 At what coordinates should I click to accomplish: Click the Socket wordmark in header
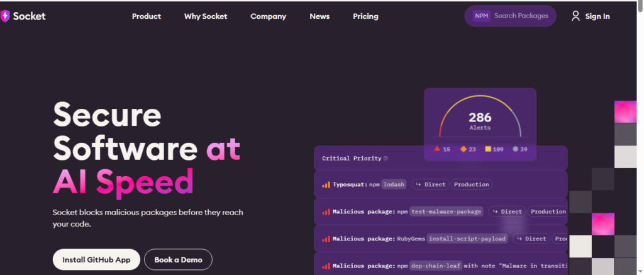pos(29,16)
